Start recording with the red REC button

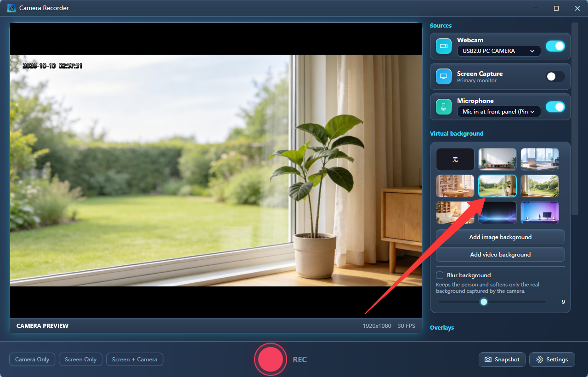[270, 360]
